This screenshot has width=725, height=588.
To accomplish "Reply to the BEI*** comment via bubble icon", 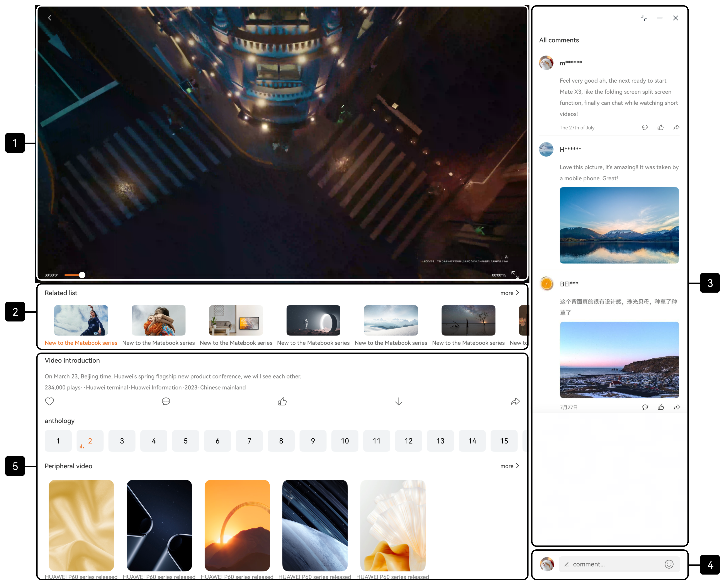I will pyautogui.click(x=645, y=407).
